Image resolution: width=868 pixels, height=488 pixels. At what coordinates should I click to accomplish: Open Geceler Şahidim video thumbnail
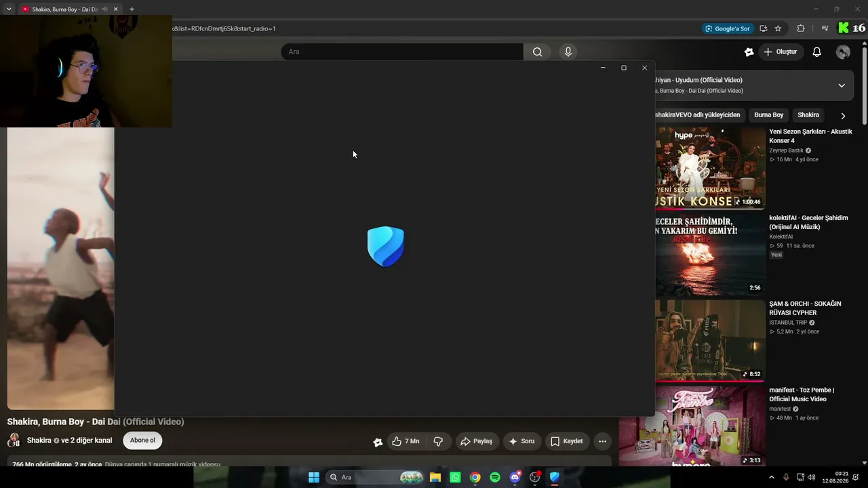click(x=711, y=253)
